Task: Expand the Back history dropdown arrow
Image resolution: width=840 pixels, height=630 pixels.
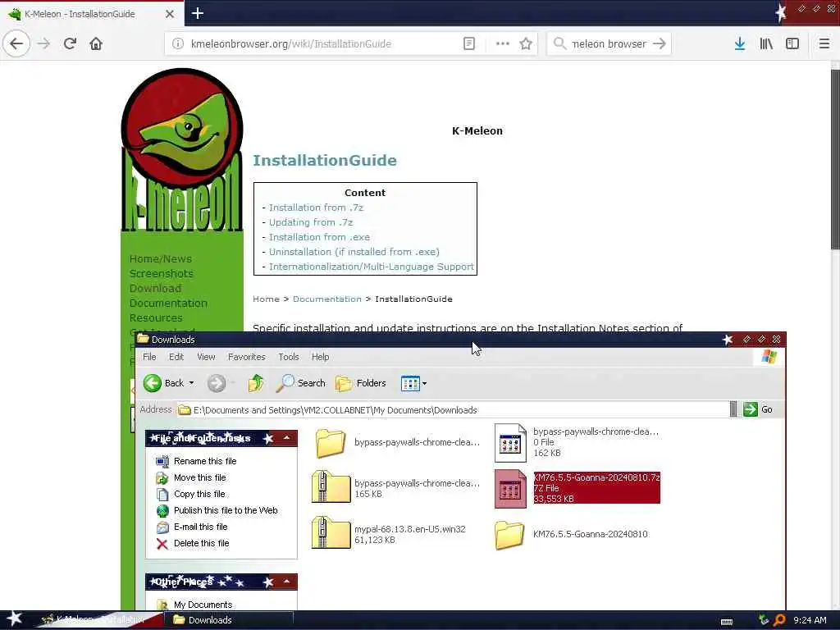Action: (x=191, y=383)
